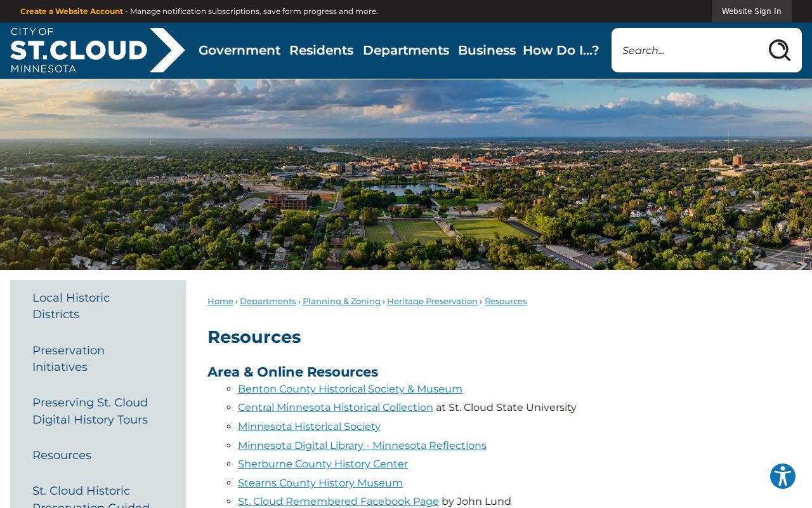This screenshot has height=508, width=812.
Task: Open the How Do I...? menu
Action: coord(561,50)
